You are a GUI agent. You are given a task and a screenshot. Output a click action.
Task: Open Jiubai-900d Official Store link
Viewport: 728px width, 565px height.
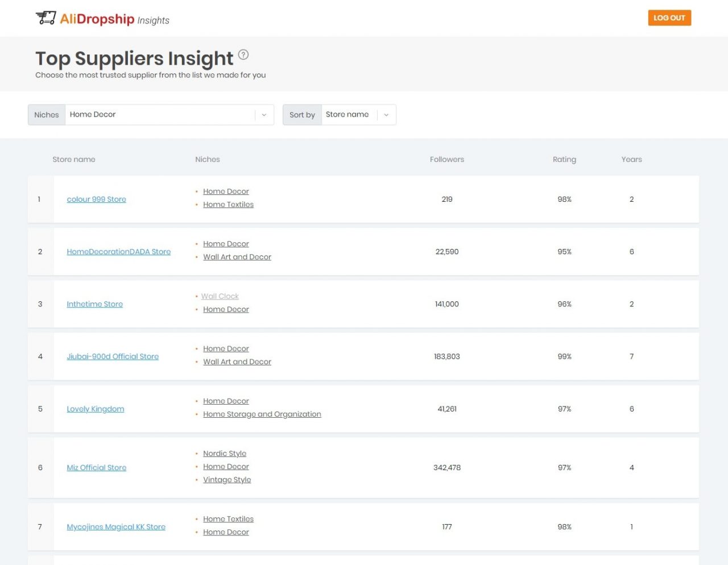(x=113, y=356)
